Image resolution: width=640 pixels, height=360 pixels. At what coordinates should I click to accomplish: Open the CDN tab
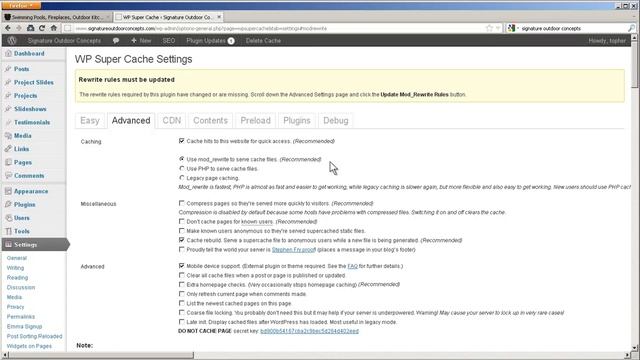click(171, 120)
